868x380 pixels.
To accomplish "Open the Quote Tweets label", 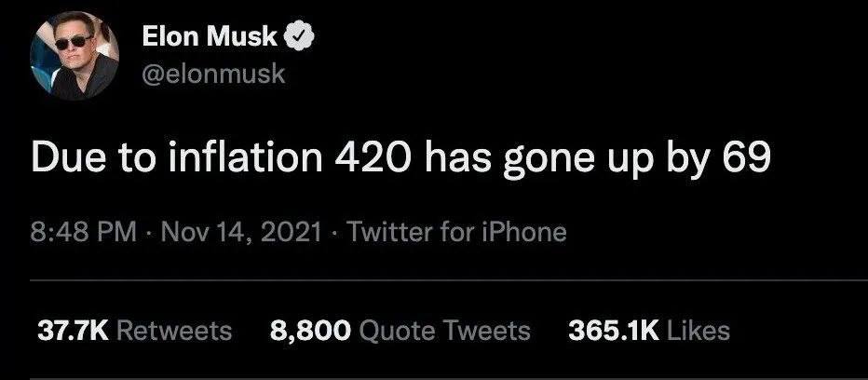I will [x=444, y=331].
